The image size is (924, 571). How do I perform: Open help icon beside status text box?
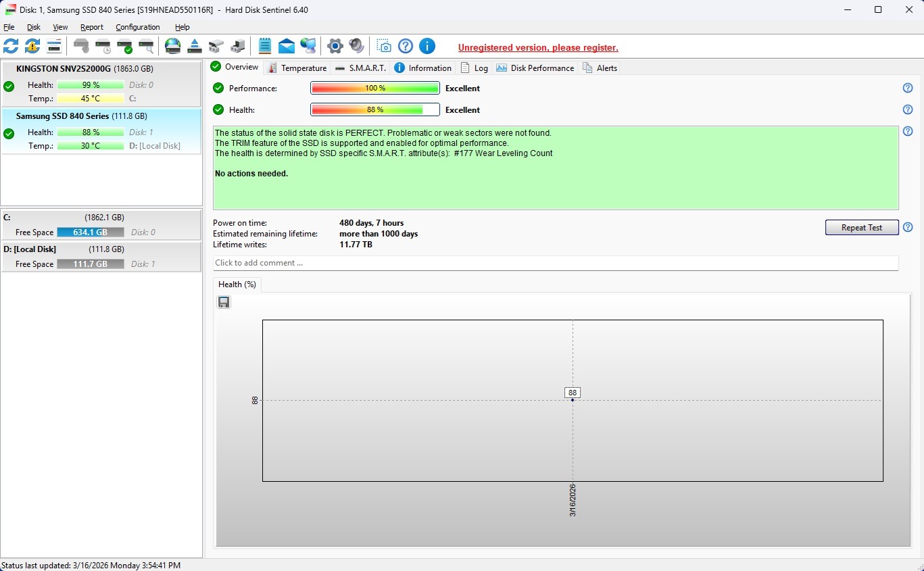pos(908,131)
